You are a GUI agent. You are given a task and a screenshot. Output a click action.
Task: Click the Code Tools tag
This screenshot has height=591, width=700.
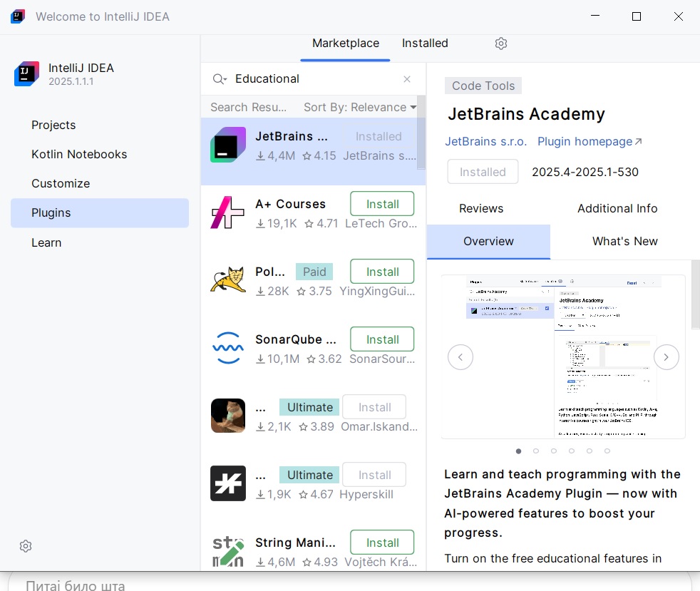483,86
